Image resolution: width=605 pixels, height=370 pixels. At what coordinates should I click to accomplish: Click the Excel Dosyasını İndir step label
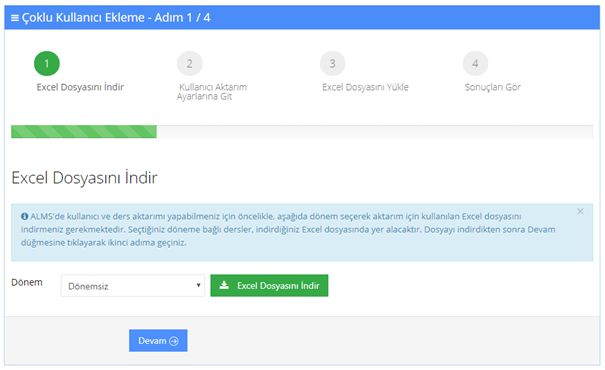(80, 87)
